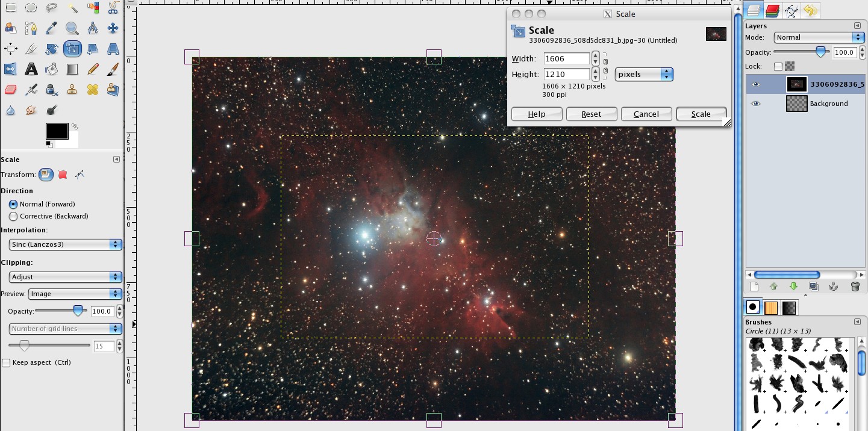Screen dimensions: 868x431
Task: Select the Color Picker eyedropper tool
Action: point(51,28)
